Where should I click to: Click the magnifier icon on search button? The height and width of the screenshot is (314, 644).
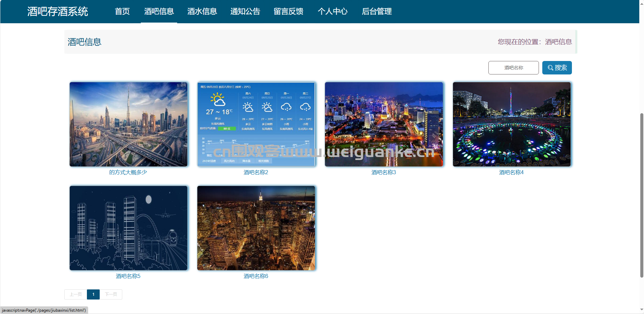coord(550,68)
